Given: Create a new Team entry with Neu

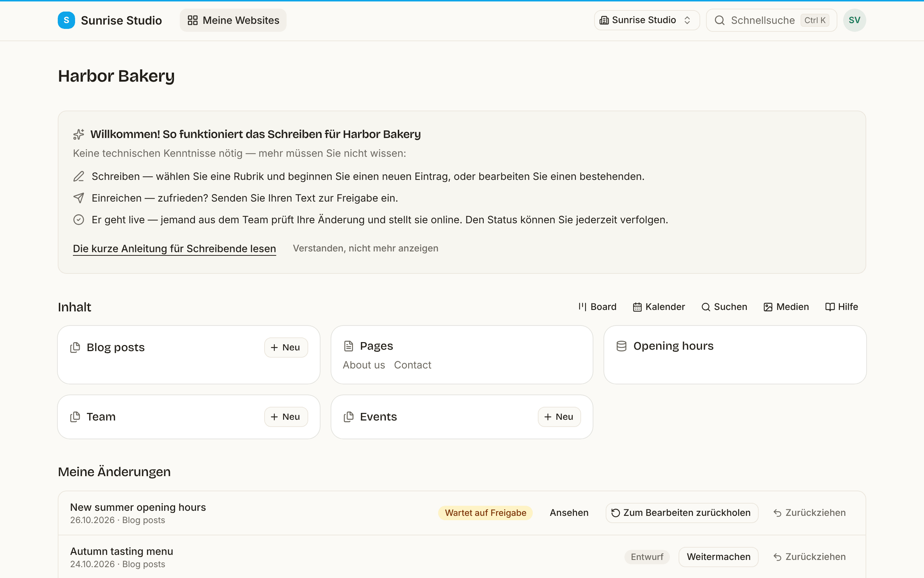Looking at the screenshot, I should tap(286, 417).
